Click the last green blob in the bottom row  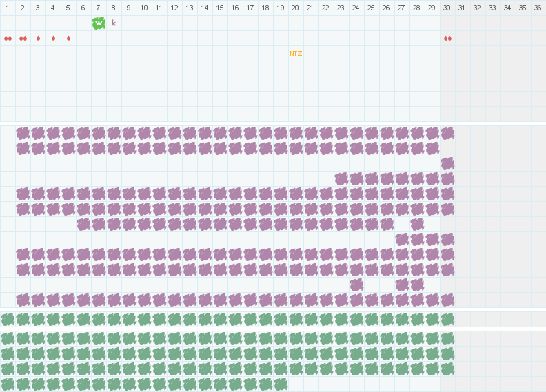[x=281, y=384]
